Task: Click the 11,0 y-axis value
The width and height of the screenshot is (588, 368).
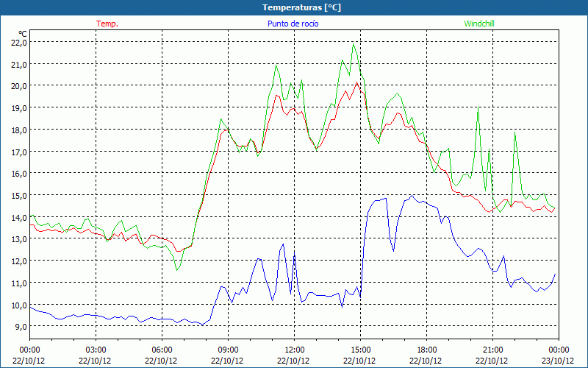Action: coord(19,283)
